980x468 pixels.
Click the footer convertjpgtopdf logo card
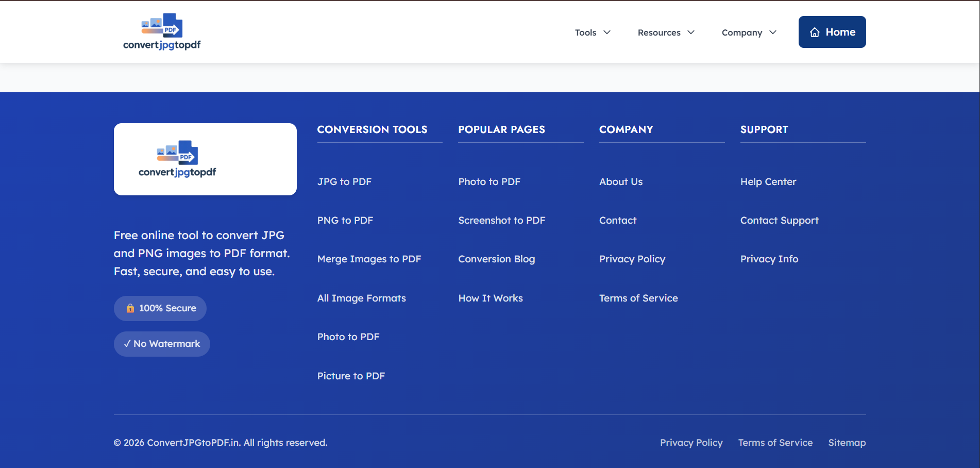tap(205, 159)
